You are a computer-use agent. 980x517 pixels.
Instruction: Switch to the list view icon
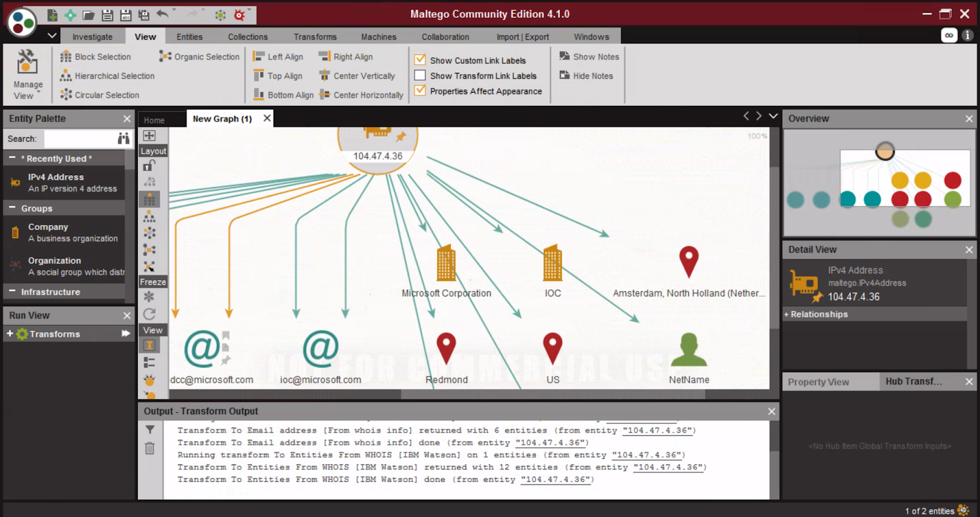click(149, 363)
